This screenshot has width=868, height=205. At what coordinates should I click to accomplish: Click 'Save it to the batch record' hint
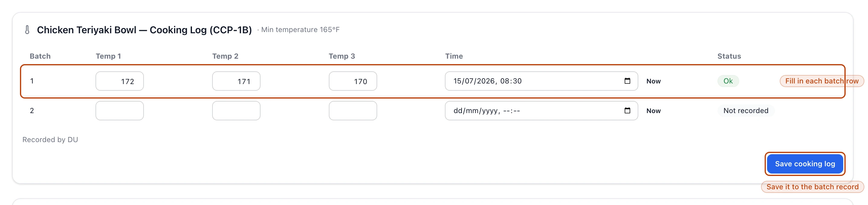812,187
